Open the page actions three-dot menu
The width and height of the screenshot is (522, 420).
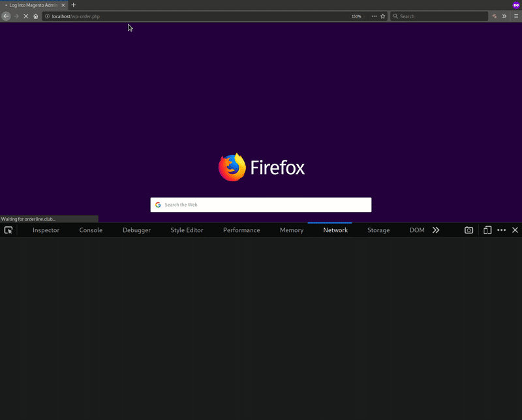[374, 16]
